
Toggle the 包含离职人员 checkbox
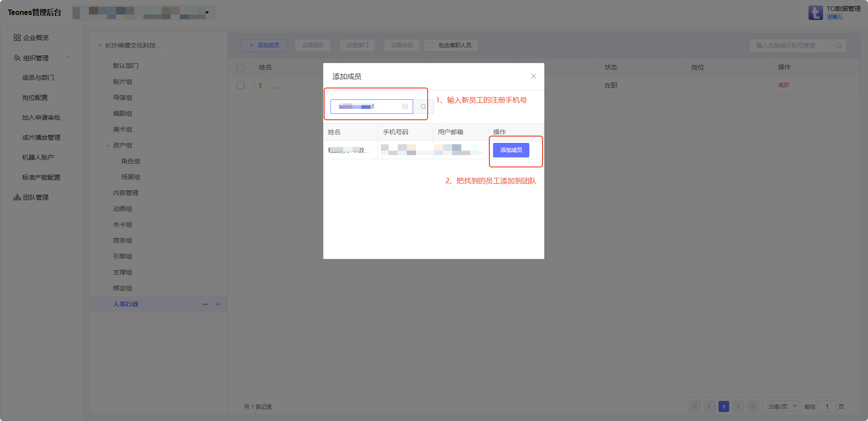[431, 45]
